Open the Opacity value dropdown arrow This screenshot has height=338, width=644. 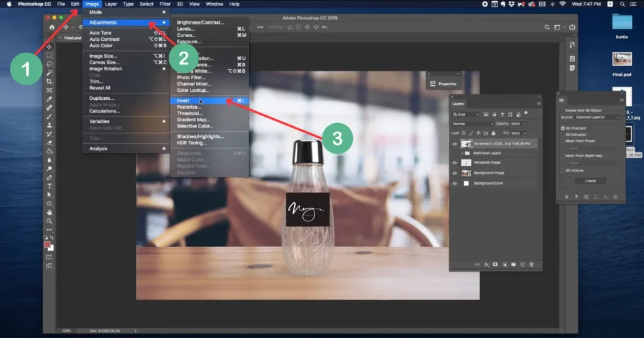525,124
